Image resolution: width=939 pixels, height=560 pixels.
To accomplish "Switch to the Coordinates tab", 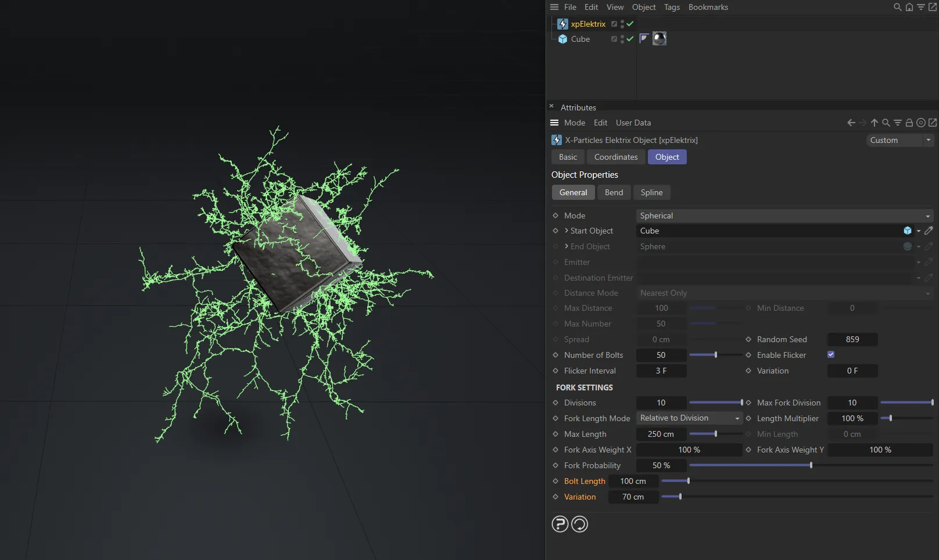I will pyautogui.click(x=615, y=157).
